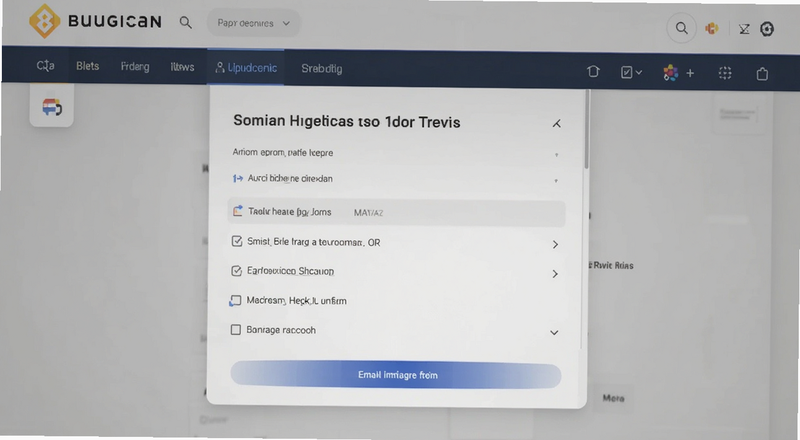The height and width of the screenshot is (440, 800).
Task: Click the trash icon in navy toolbar
Action: click(593, 71)
